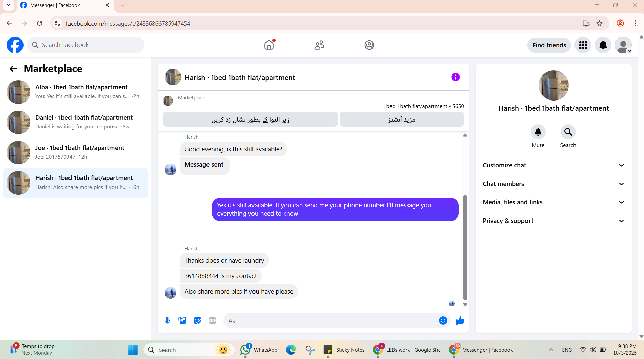This screenshot has height=359, width=644.
Task: Expand the Customize chat section
Action: [553, 165]
